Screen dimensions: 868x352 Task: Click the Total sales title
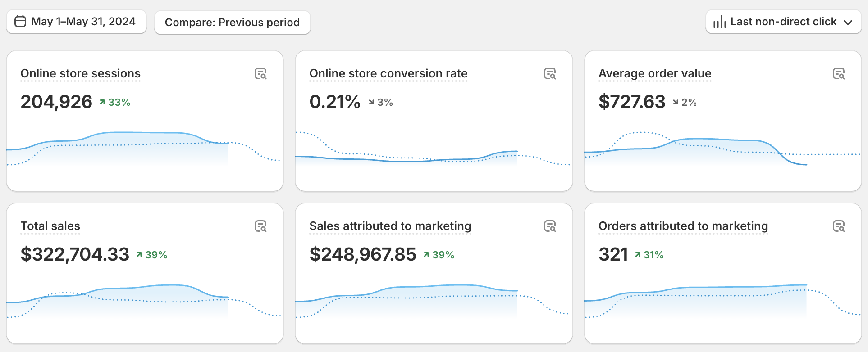(50, 226)
